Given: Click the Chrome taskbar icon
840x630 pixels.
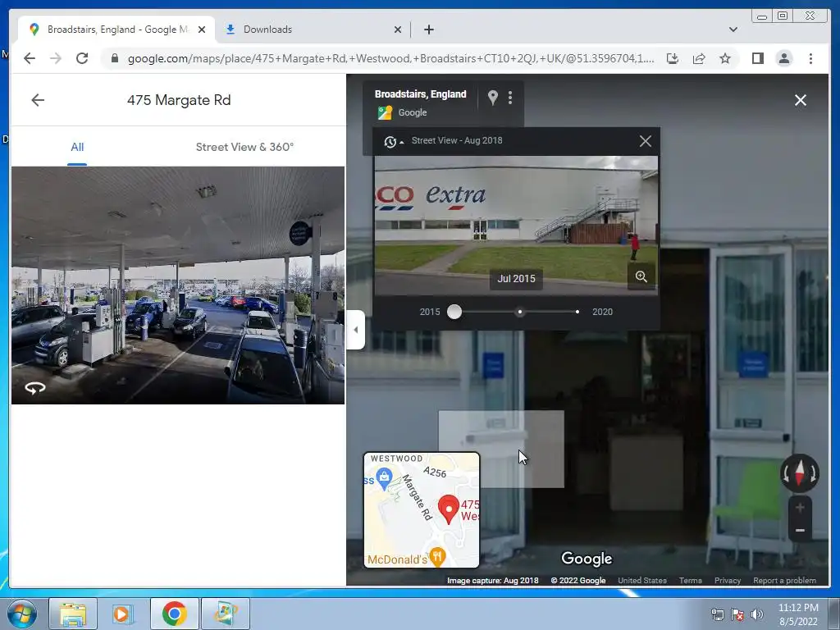Looking at the screenshot, I should [174, 614].
